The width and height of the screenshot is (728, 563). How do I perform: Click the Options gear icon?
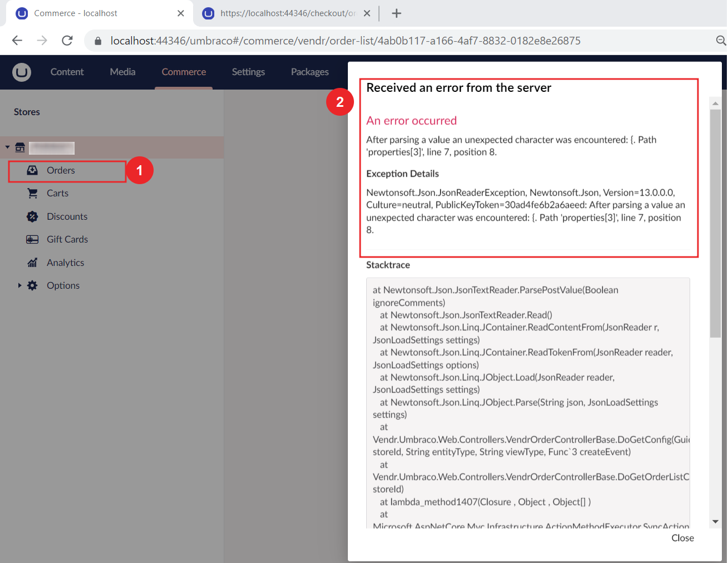click(x=32, y=285)
